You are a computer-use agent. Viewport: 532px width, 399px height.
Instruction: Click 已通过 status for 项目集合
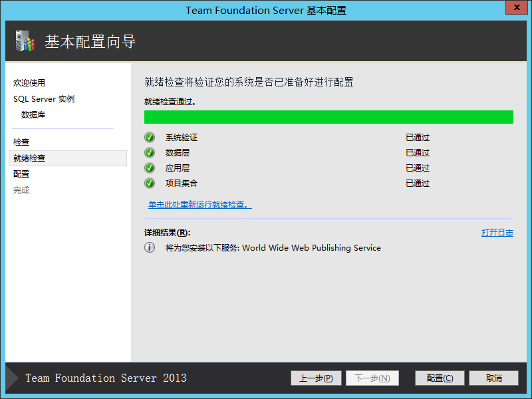click(x=418, y=184)
